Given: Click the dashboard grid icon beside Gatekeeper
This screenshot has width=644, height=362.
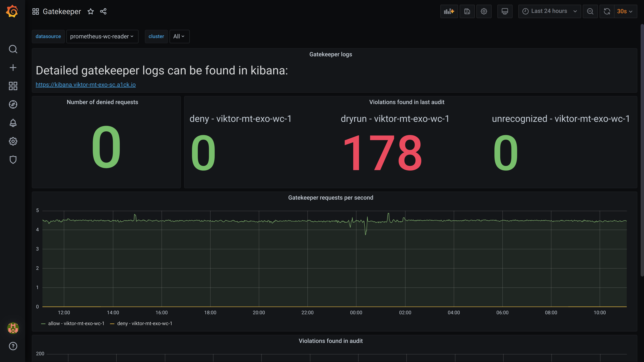Looking at the screenshot, I should point(36,12).
